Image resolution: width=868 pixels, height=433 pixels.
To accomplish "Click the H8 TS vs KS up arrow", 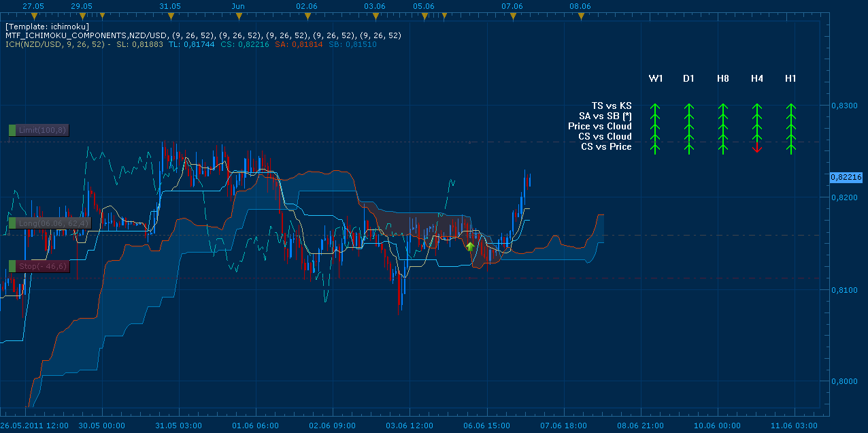I will (x=722, y=107).
